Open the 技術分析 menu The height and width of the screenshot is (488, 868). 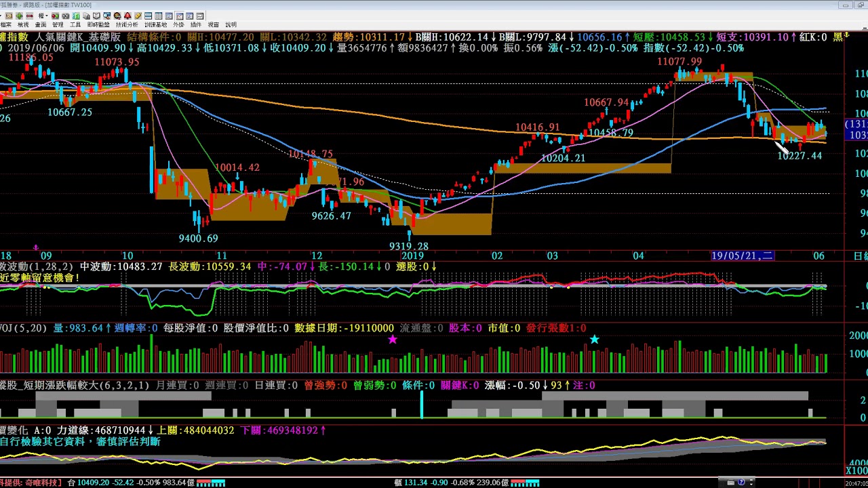tap(127, 24)
